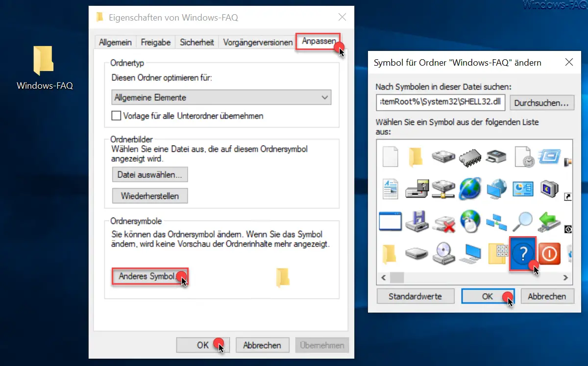Select the globe with blue ring icon

[470, 189]
